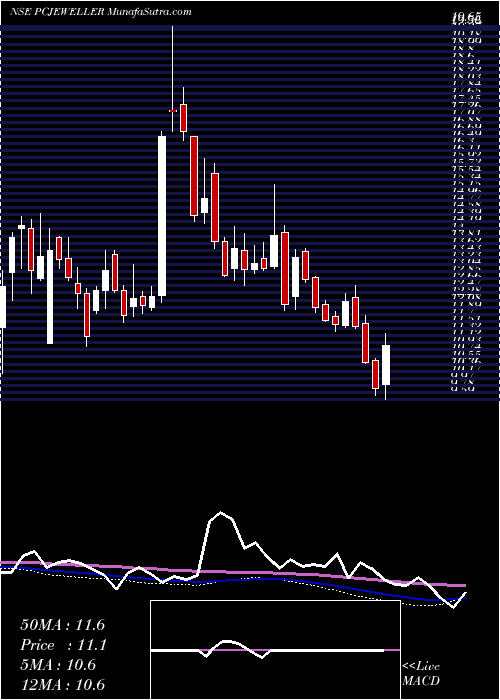Screen dimensions: 500x700
Task: Click the <<Live MACD label
Action: click(421, 674)
